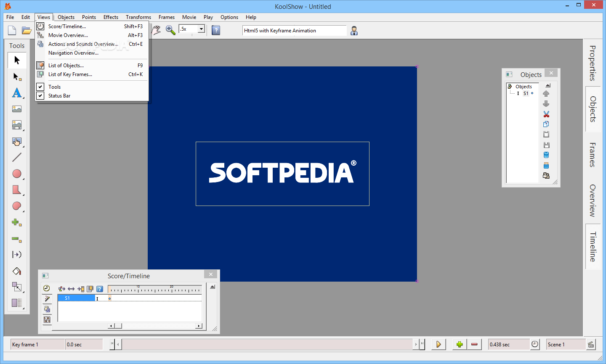Screen dimensions: 606x364
Task: Choose List of Objects menu entry
Action: 92,65
